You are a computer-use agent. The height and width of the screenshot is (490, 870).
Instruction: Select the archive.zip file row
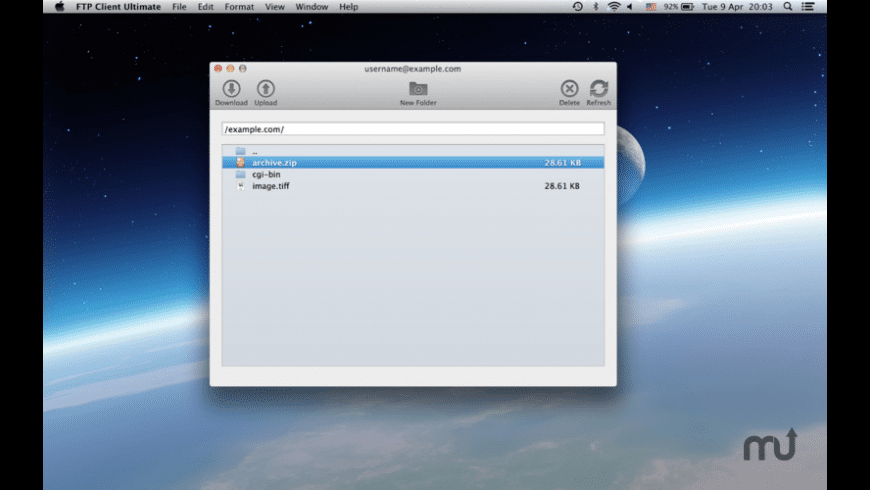click(413, 163)
